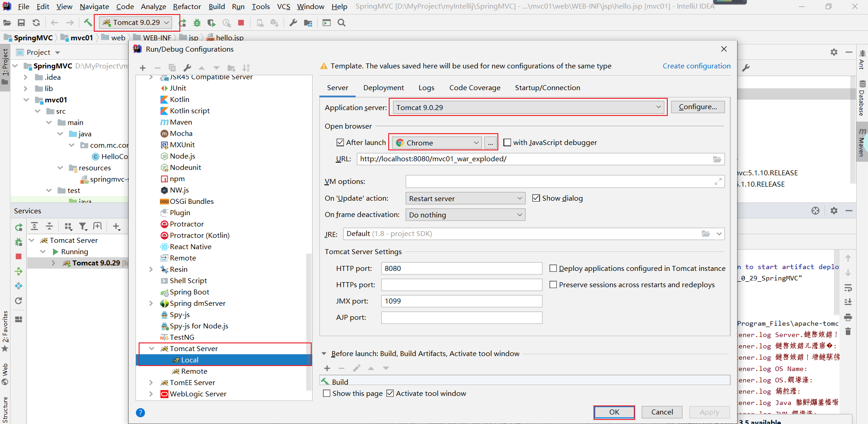Click the Create configuration link

point(696,66)
